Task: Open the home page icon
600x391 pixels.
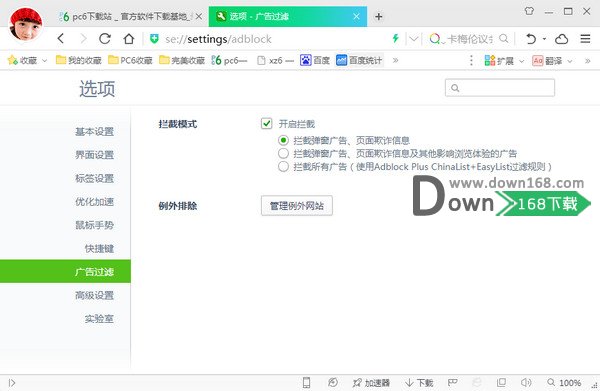Action: pos(129,39)
